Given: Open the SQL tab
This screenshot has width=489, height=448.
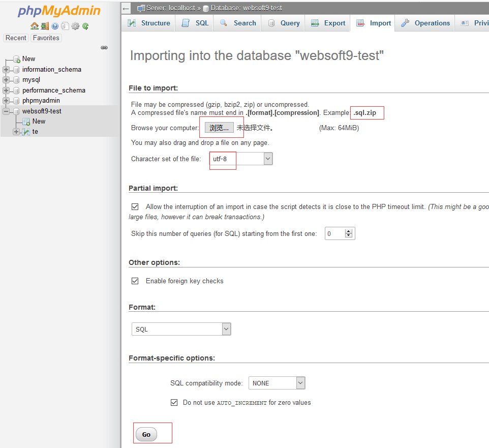Looking at the screenshot, I should point(194,23).
